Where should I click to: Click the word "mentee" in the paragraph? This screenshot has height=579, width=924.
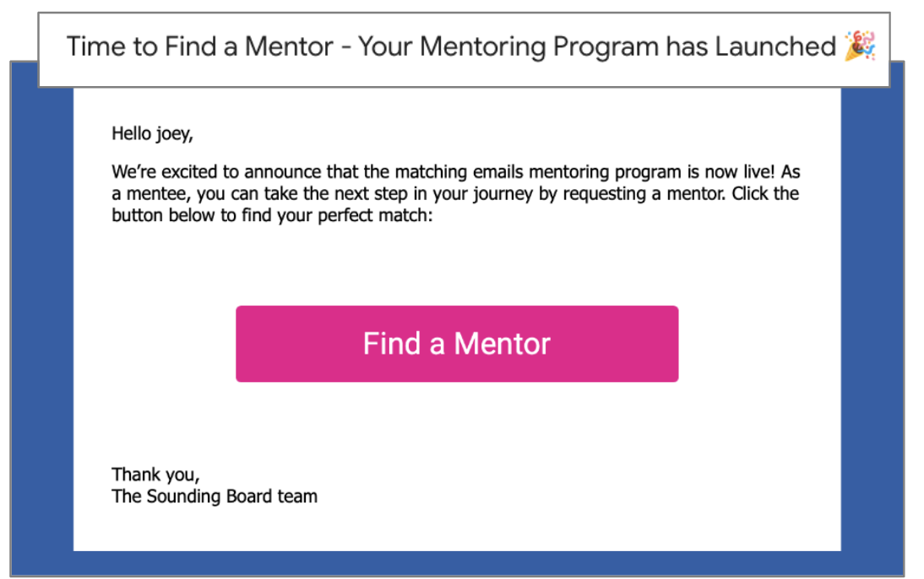pyautogui.click(x=156, y=194)
